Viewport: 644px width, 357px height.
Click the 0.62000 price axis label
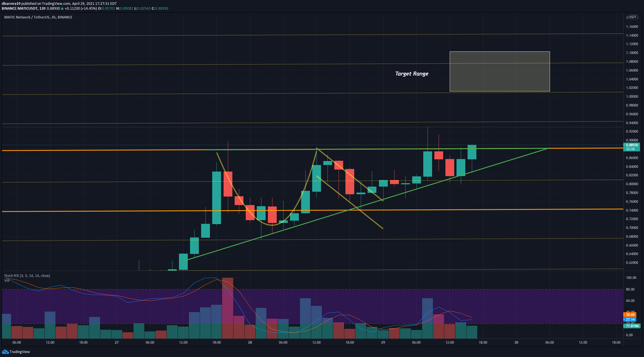click(632, 262)
